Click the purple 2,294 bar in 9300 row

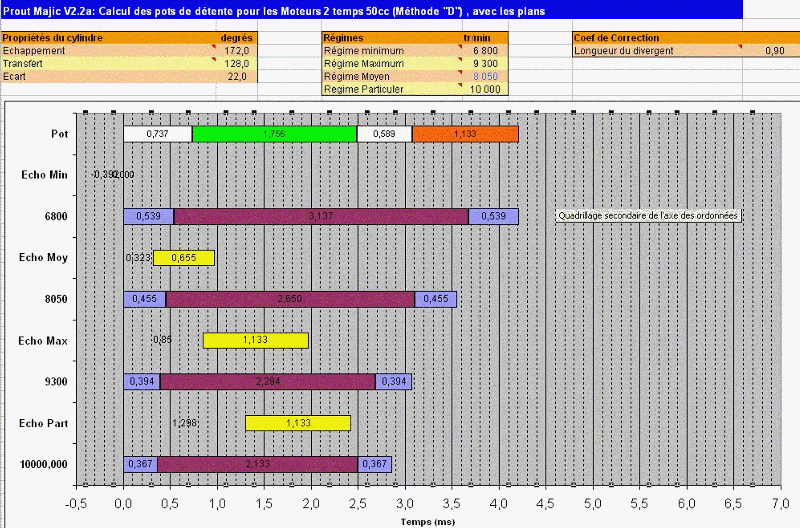pyautogui.click(x=267, y=381)
